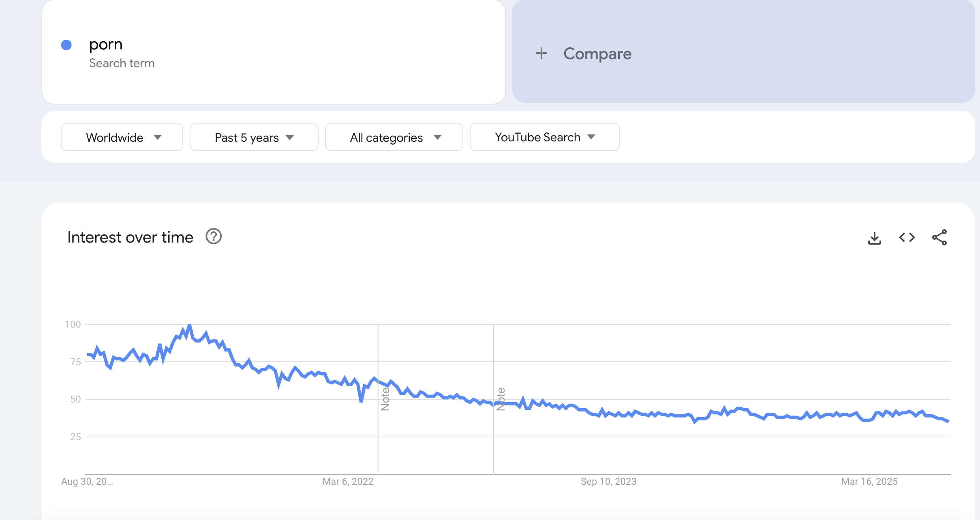Viewport: 980px width, 520px height.
Task: Click the plus icon beside Compare
Action: [541, 53]
